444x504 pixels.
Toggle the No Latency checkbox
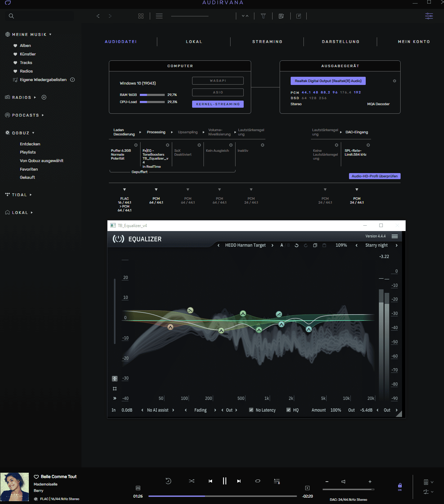click(x=251, y=410)
